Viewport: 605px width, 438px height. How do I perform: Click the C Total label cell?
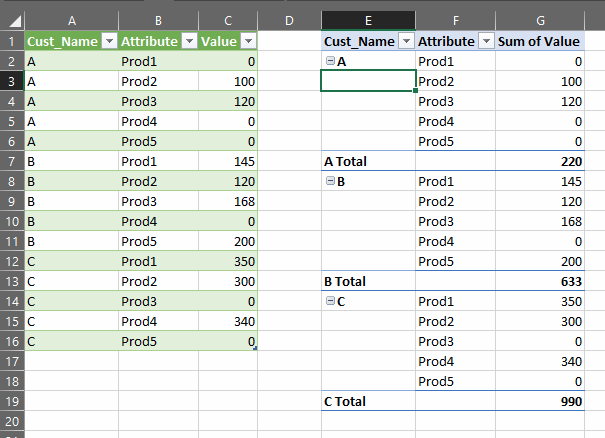368,401
